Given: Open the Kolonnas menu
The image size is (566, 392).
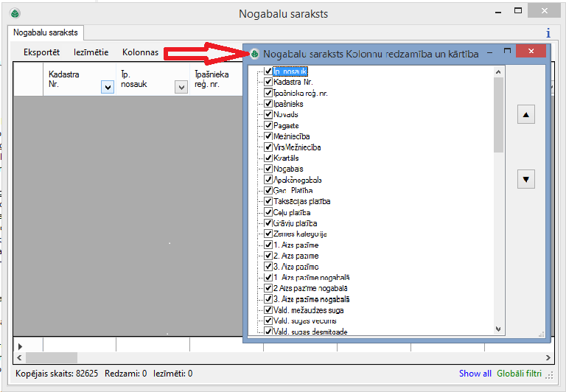Looking at the screenshot, I should click(140, 52).
